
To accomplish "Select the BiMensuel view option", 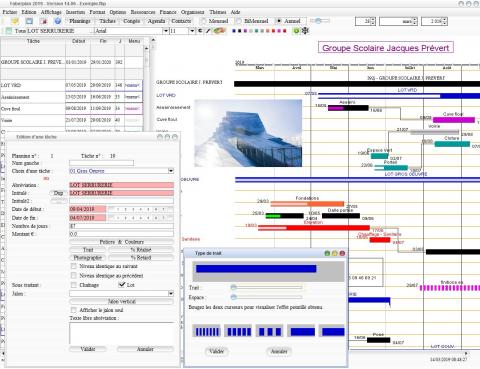I will click(239, 21).
